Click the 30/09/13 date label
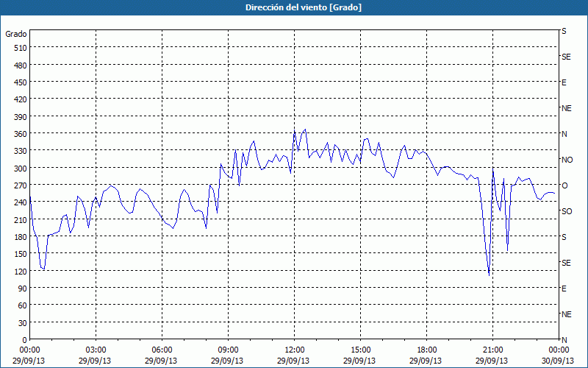588x368 pixels. [559, 361]
